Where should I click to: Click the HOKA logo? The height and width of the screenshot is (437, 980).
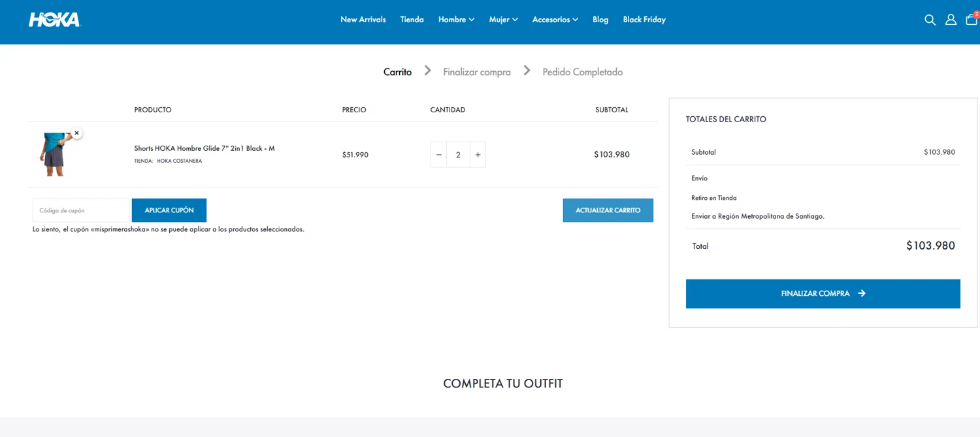coord(54,20)
